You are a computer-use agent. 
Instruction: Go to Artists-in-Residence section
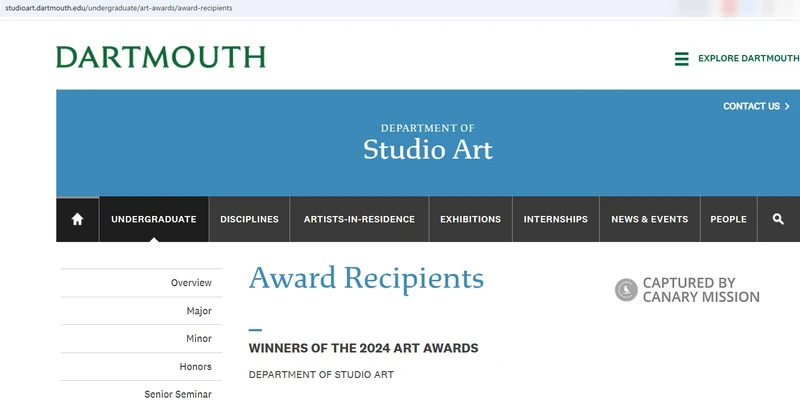coord(359,219)
